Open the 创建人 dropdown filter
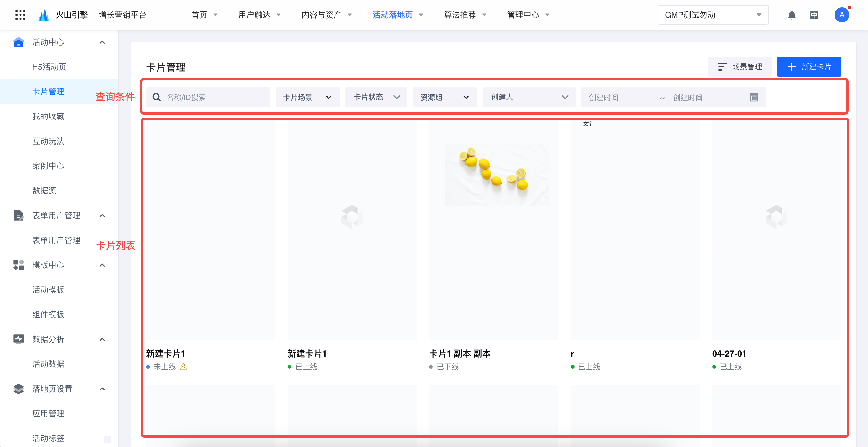 click(529, 97)
